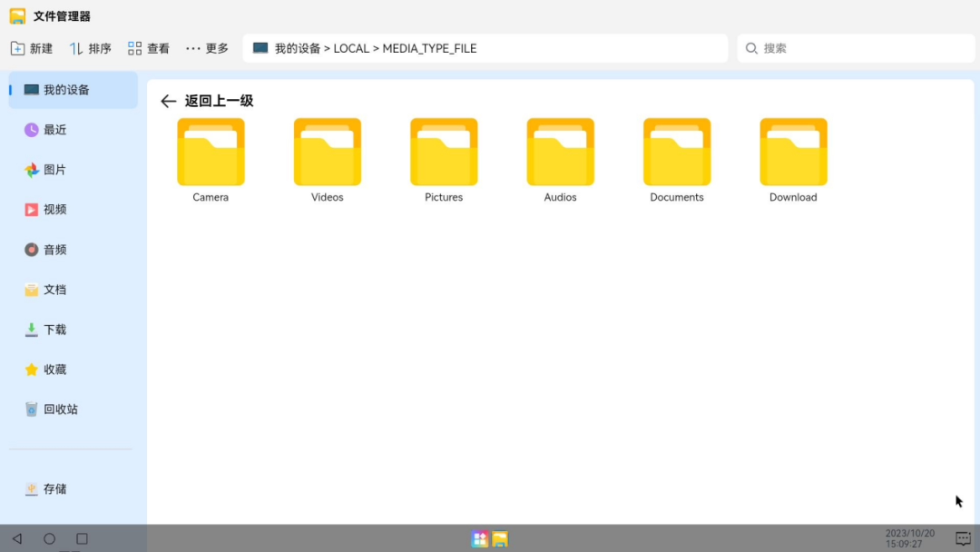
Task: Click LOCAL in the breadcrumb path
Action: pyautogui.click(x=351, y=49)
